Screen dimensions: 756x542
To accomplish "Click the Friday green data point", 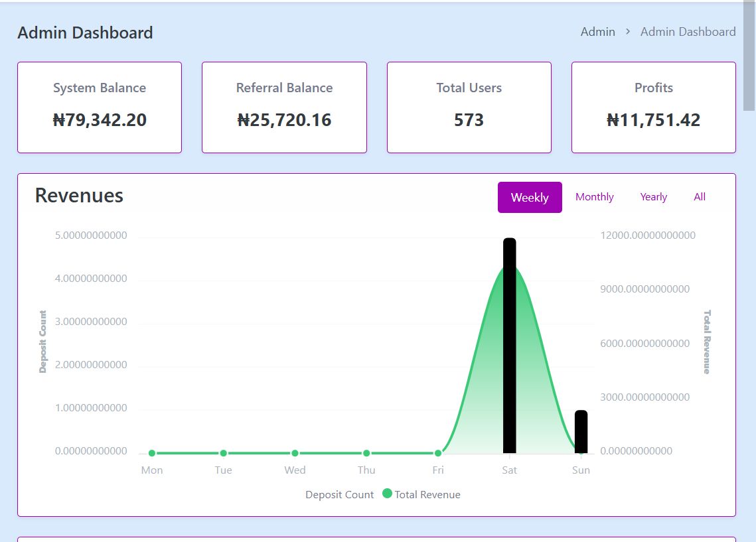I will (438, 453).
